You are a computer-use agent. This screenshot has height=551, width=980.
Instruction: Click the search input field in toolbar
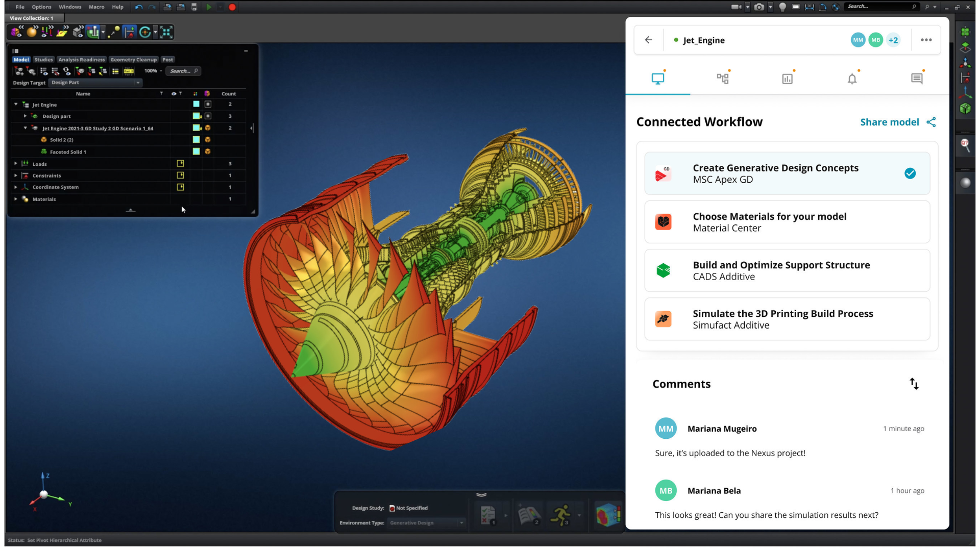point(880,6)
